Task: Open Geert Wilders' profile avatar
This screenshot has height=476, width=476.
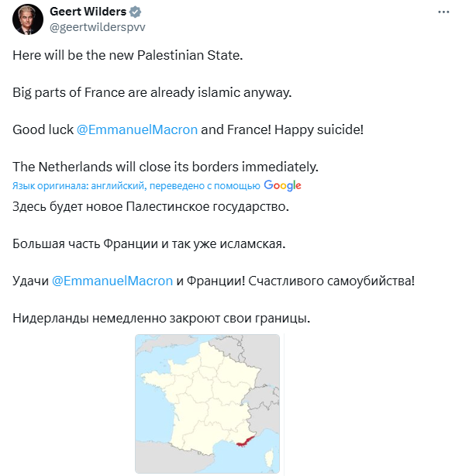Action: pyautogui.click(x=28, y=19)
